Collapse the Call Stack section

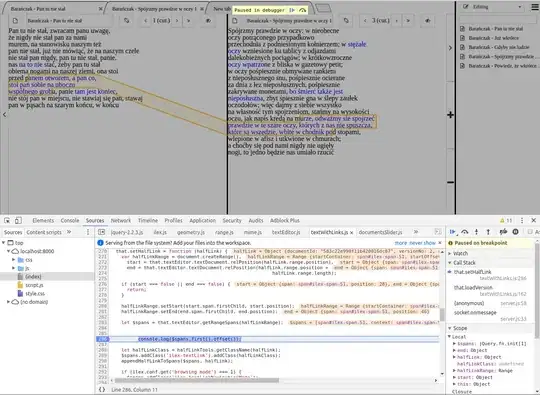coord(450,263)
